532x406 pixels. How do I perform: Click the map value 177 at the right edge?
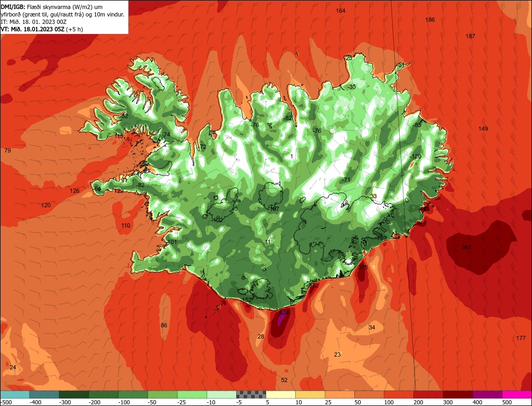[521, 338]
